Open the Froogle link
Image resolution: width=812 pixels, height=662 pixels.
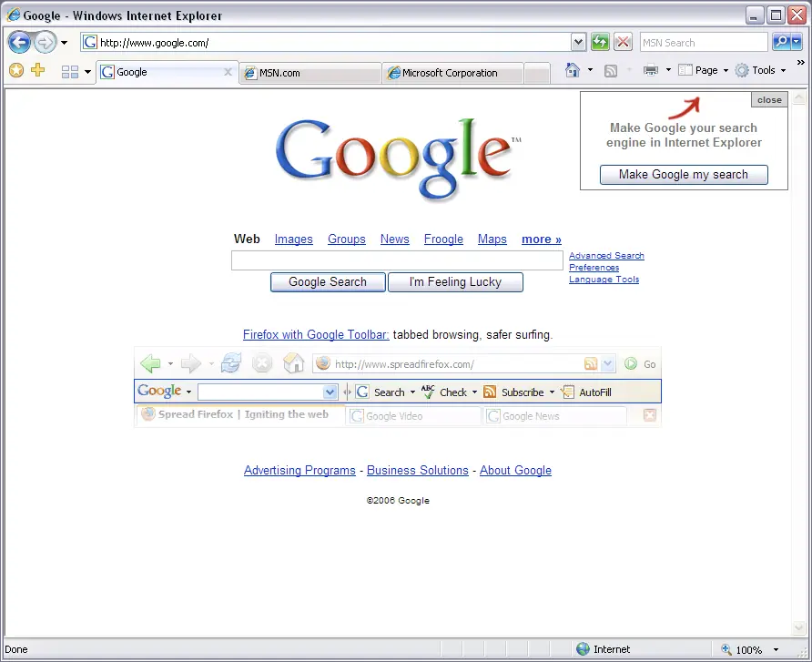pyautogui.click(x=444, y=239)
